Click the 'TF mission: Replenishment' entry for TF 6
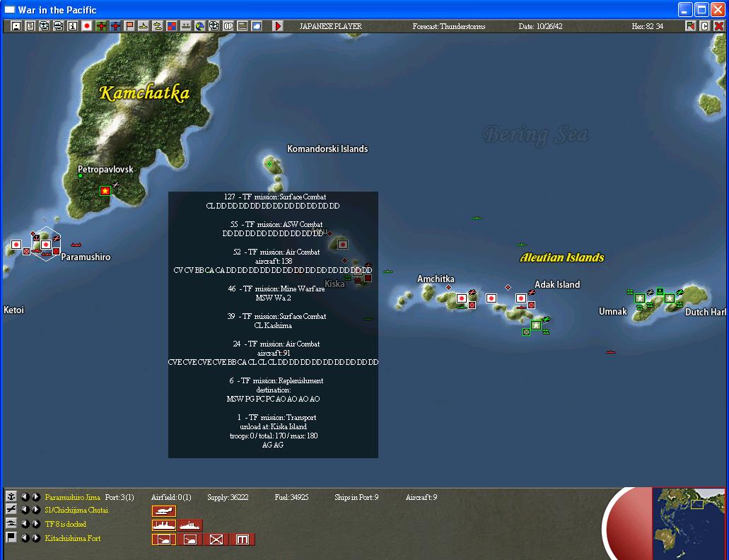The image size is (729, 560). pos(276,380)
